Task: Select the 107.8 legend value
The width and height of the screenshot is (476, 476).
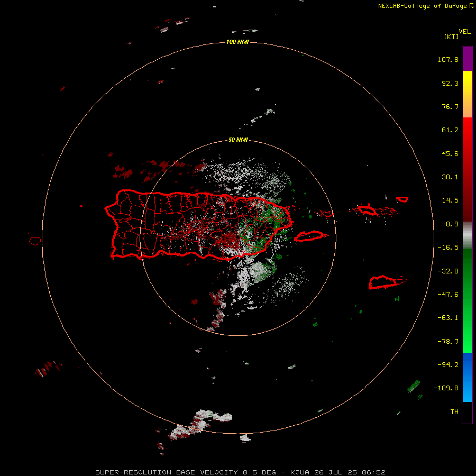Action: [x=448, y=59]
